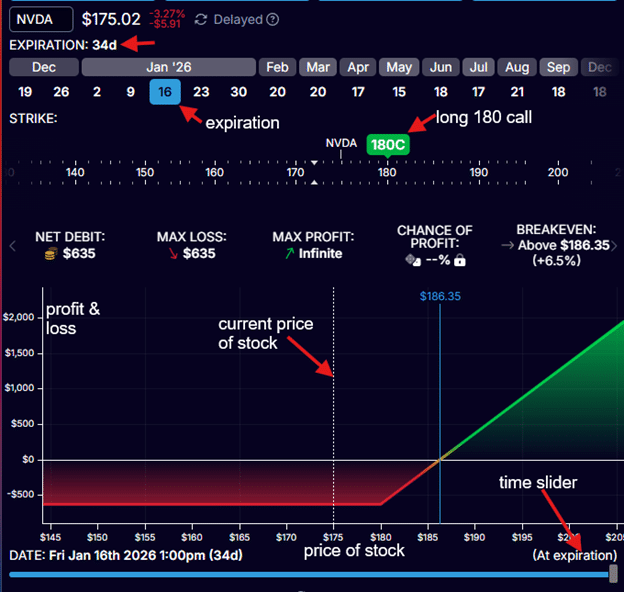
Task: Click the $2,000 profit axis label
Action: (19, 317)
